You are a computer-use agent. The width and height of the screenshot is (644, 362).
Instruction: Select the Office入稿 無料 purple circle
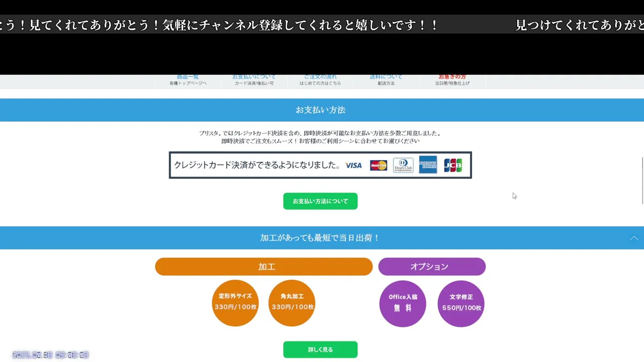pos(403,304)
